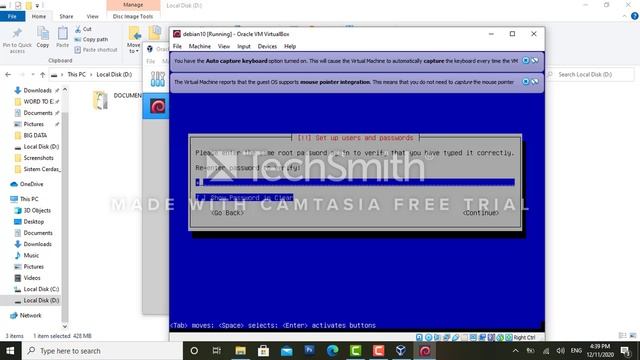640x360 pixels.
Task: Select the debian VM icon in VirtualBox Manager
Action: coord(158,107)
